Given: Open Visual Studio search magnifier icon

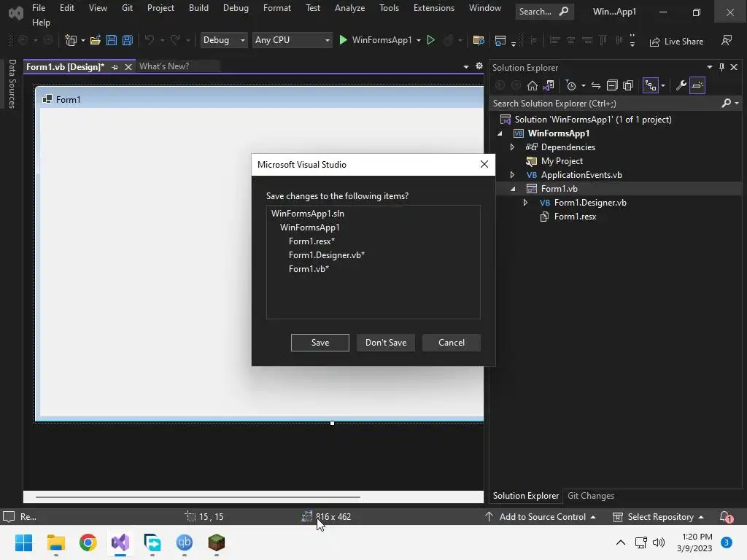Looking at the screenshot, I should point(564,11).
